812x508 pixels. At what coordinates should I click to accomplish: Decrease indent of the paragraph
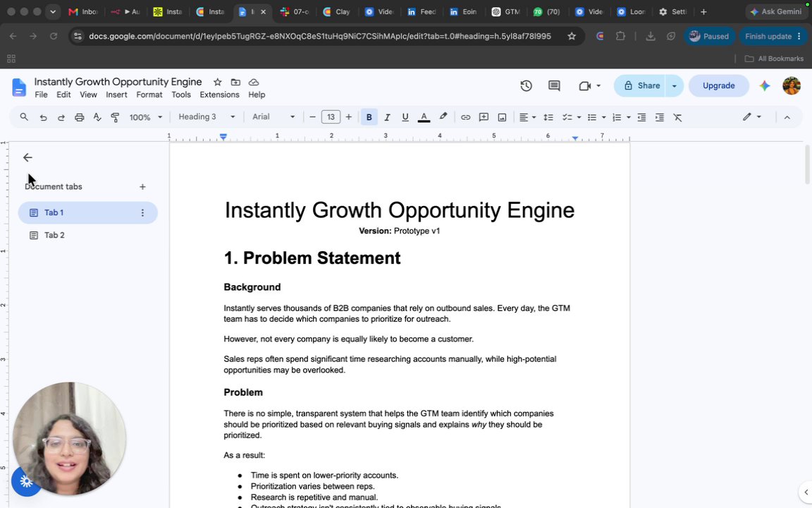[641, 117]
